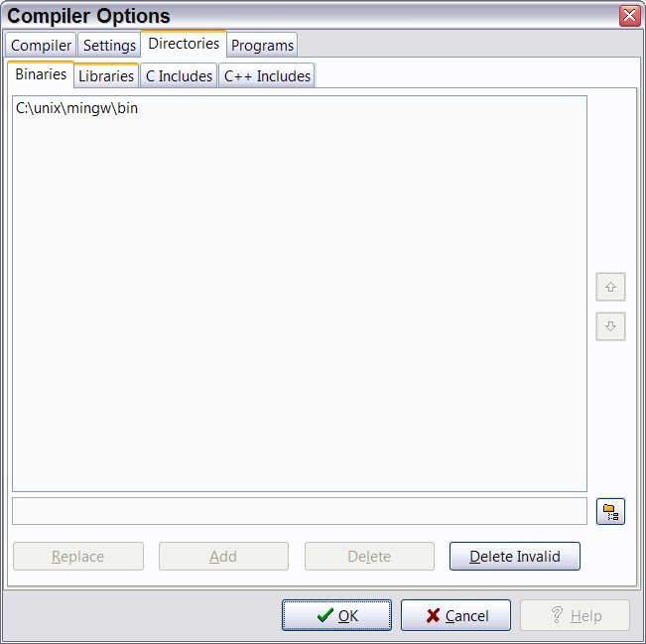Image resolution: width=646 pixels, height=644 pixels.
Task: Click the directory path input field
Action: click(x=300, y=511)
